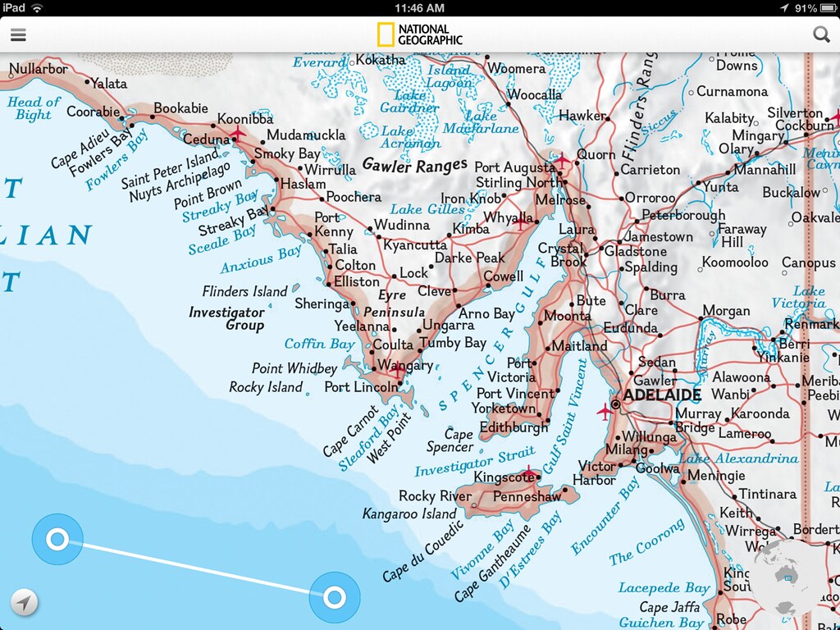Tap the Curnamona label
The height and width of the screenshot is (630, 840).
coord(732,92)
